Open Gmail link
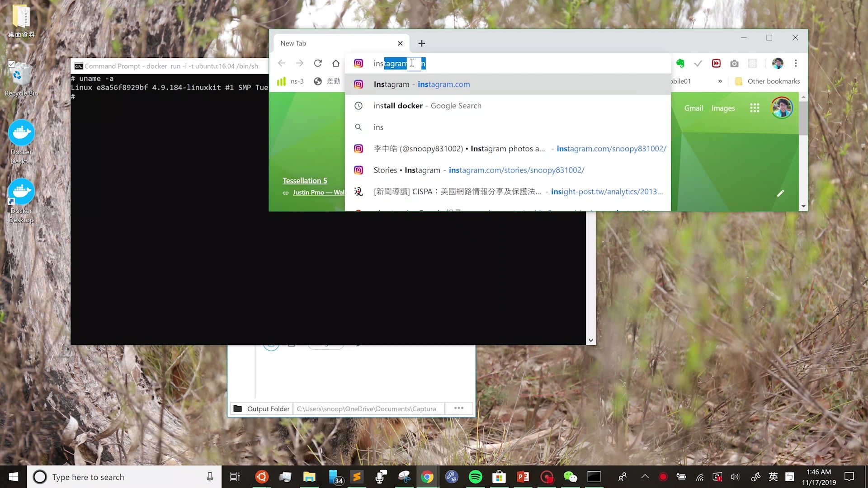The height and width of the screenshot is (488, 868). point(693,108)
